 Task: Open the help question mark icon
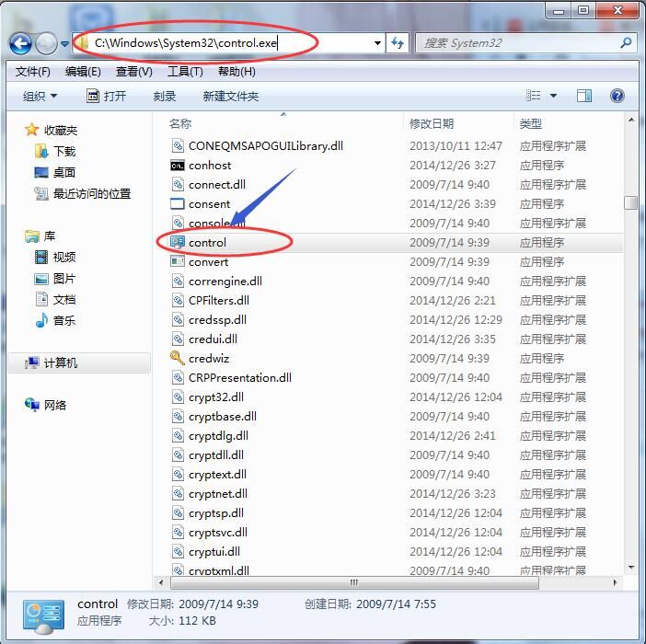pyautogui.click(x=617, y=96)
